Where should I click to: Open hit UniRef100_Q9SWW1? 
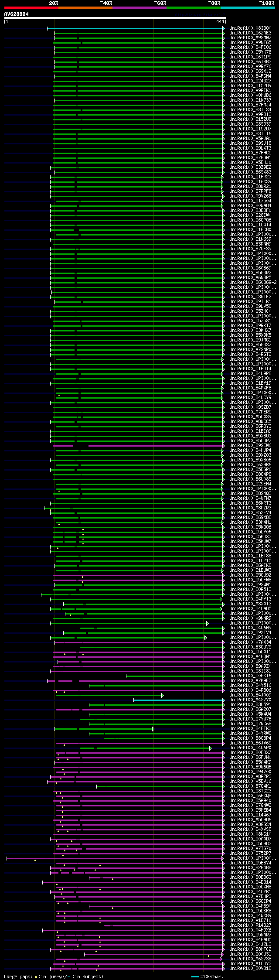point(250,585)
